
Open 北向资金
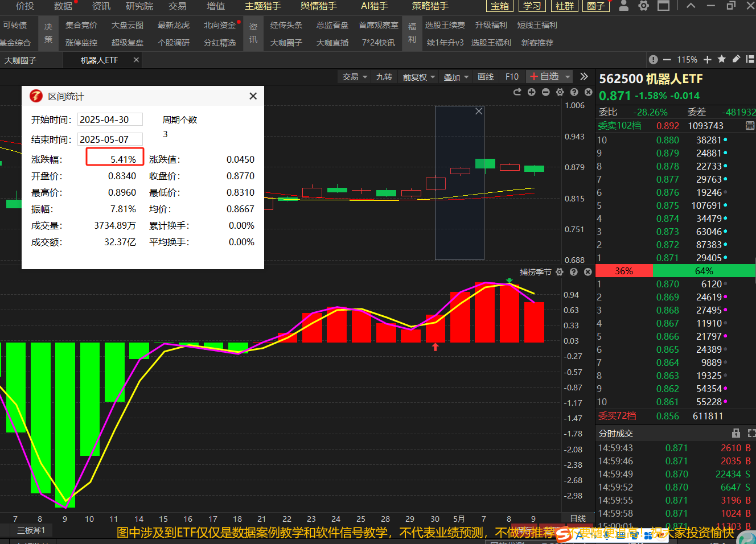point(220,25)
